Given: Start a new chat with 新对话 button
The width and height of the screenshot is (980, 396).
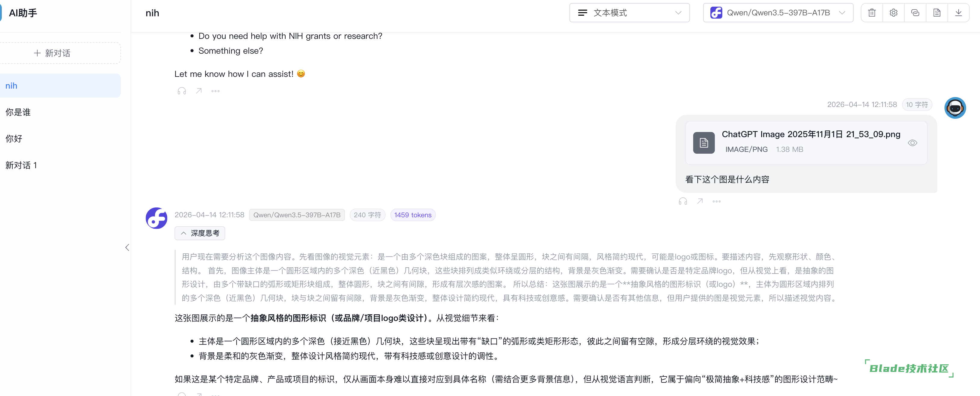Looking at the screenshot, I should (x=60, y=53).
